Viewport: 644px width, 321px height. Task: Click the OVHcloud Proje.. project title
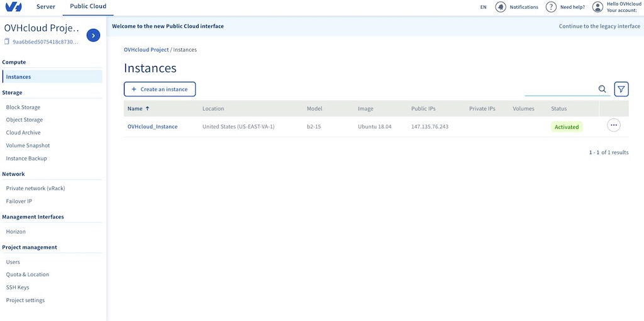coord(42,28)
